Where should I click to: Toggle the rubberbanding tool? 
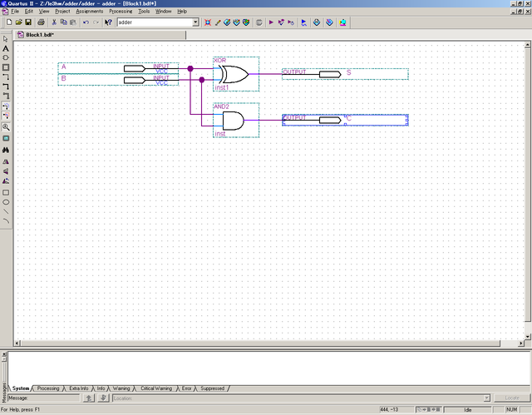click(x=6, y=106)
